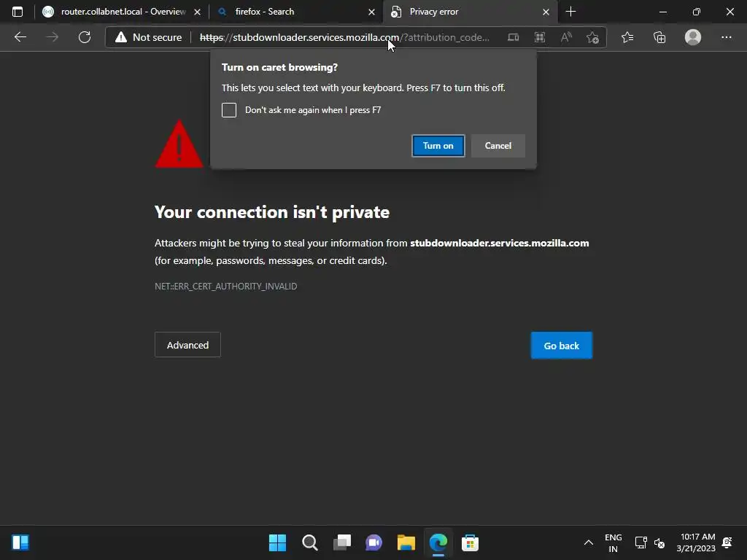Select the Privacy error tab

click(469, 12)
